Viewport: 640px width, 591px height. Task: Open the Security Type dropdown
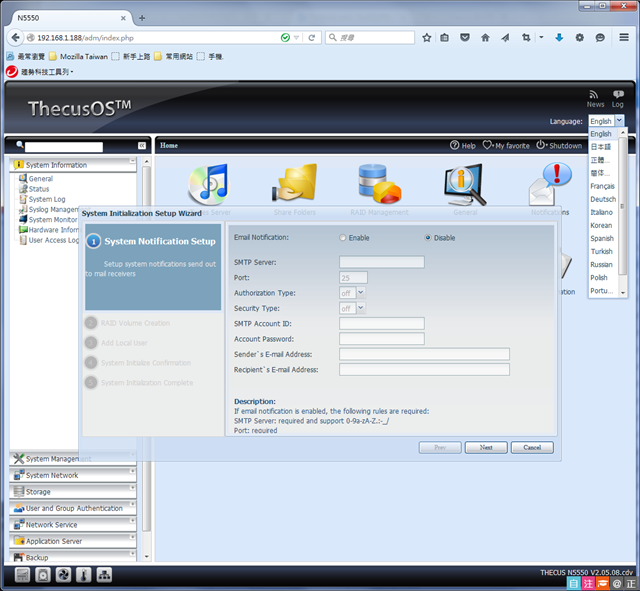(x=360, y=308)
